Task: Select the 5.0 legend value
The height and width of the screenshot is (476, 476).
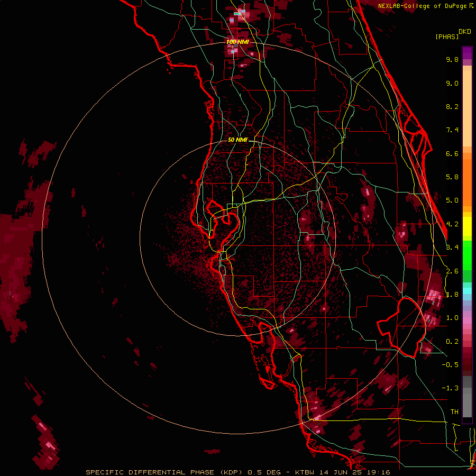Action: (x=452, y=200)
